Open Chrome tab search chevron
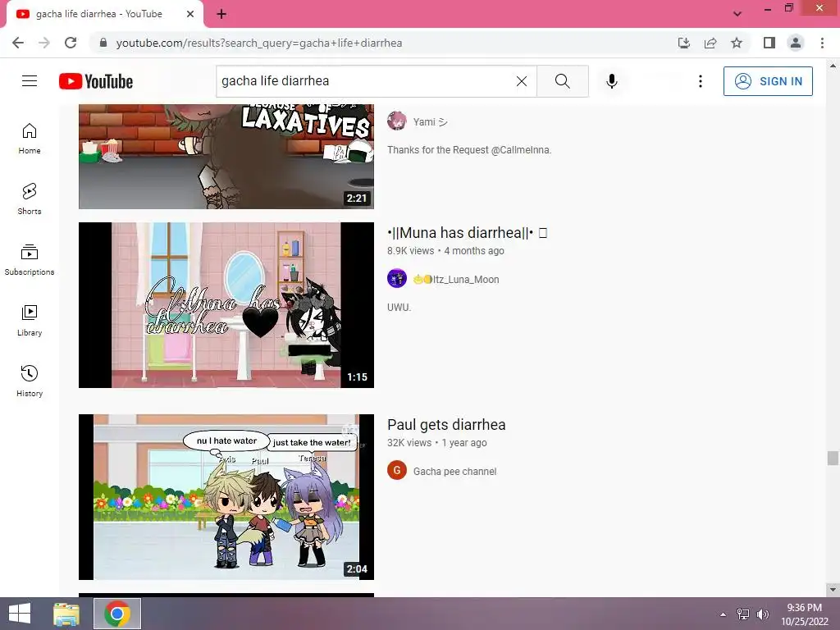Screen dimensions: 840x630 click(737, 14)
